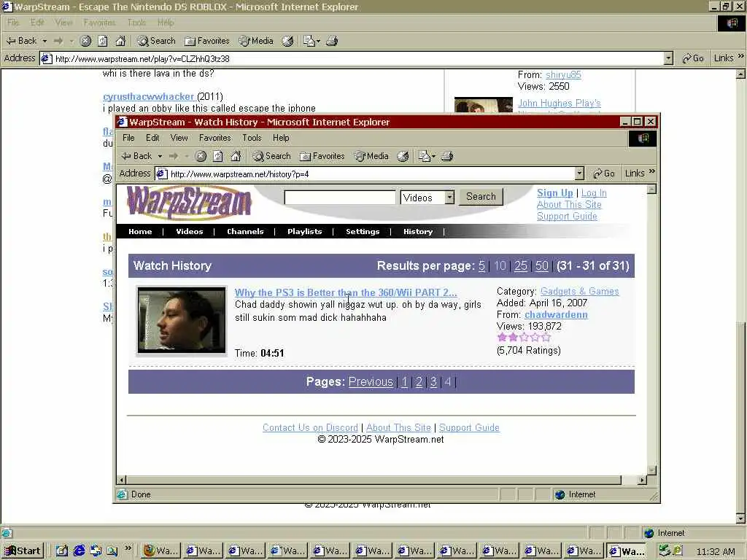Image resolution: width=747 pixels, height=560 pixels.
Task: Click Forward arrow in Watch History window toolbar
Action: click(x=174, y=156)
